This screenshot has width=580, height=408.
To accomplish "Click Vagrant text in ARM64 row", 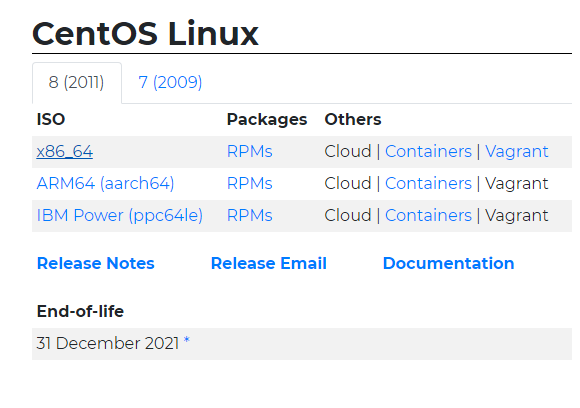I will [516, 183].
